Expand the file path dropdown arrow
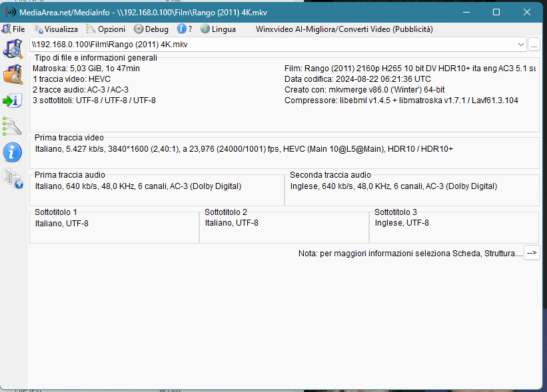 tap(520, 45)
